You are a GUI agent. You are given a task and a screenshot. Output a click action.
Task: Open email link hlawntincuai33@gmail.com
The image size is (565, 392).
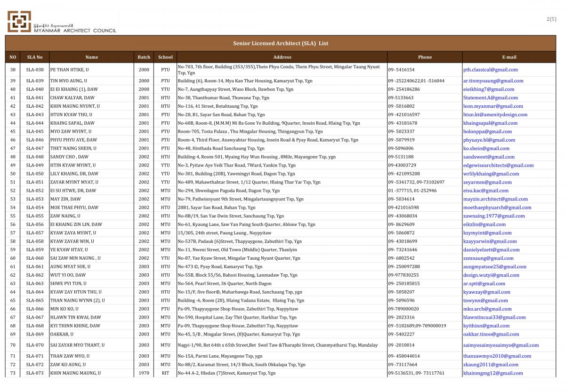click(494, 318)
